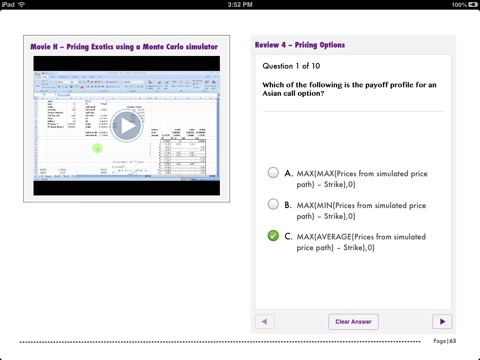Play the Monte Carlo simulator movie
Viewport: 480px width, 360px height.
coord(127,126)
